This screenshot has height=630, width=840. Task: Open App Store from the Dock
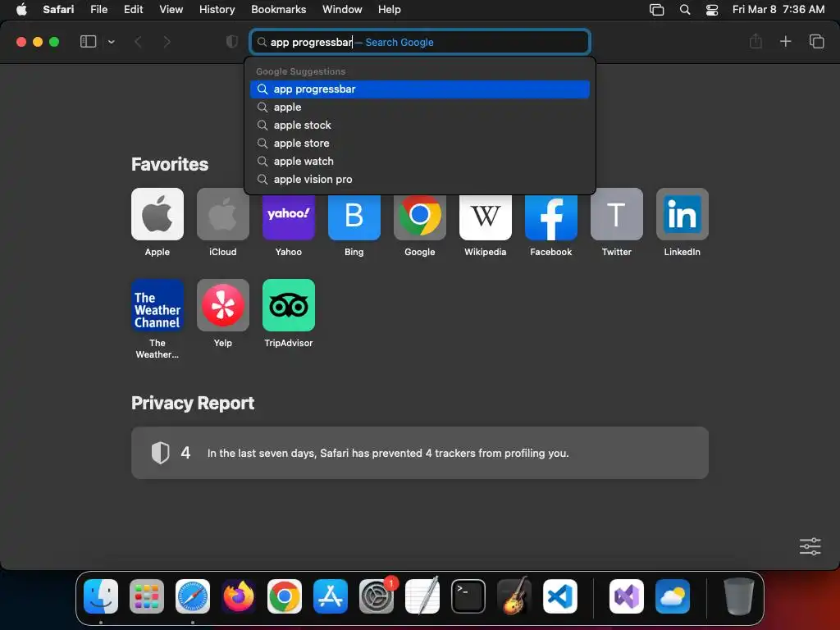[331, 596]
